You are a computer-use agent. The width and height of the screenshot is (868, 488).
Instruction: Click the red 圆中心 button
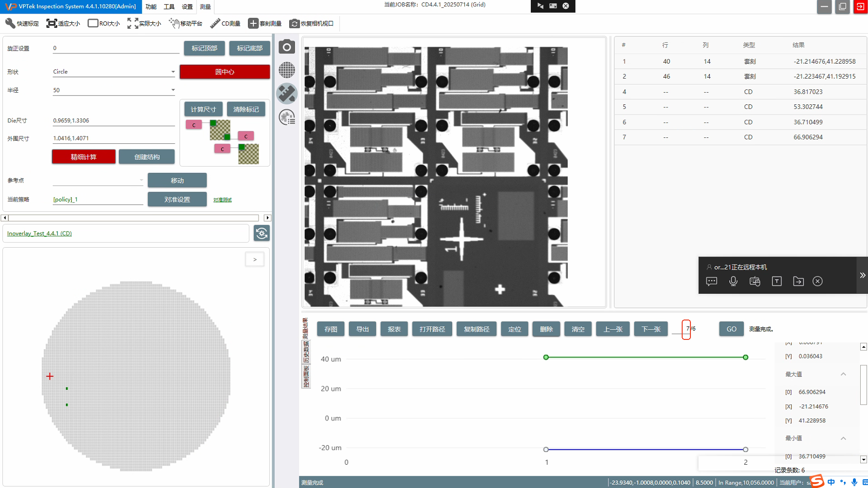pos(225,72)
